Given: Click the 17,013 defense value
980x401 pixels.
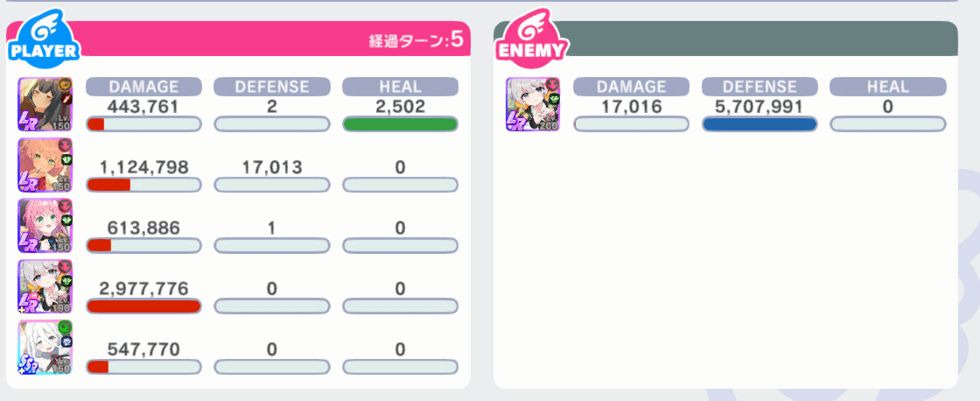Looking at the screenshot, I should (x=272, y=167).
